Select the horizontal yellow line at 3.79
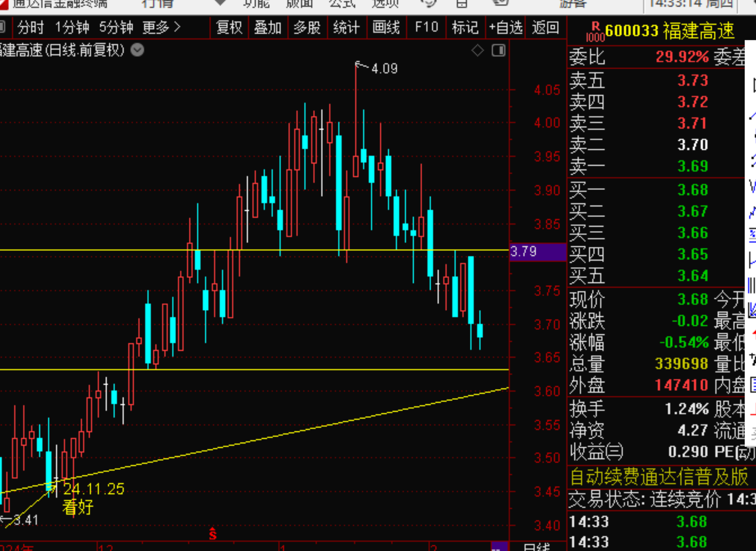Screen dimensions: 756x551 (x=254, y=250)
